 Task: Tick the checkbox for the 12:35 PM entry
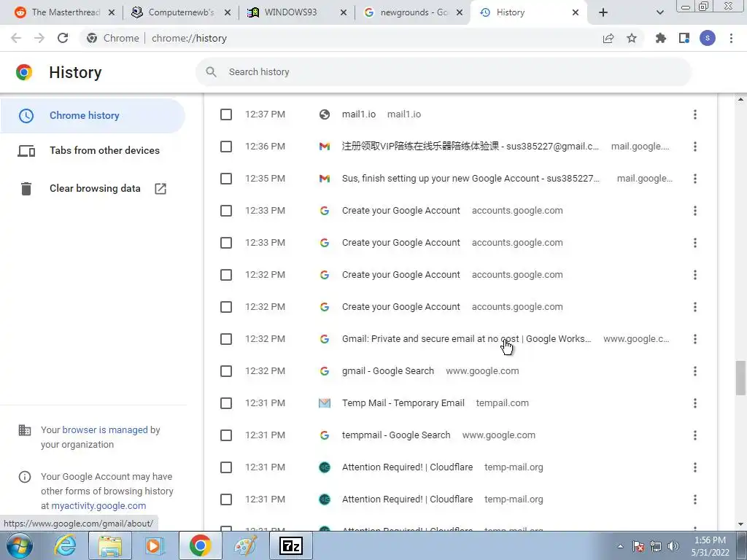pos(226,179)
